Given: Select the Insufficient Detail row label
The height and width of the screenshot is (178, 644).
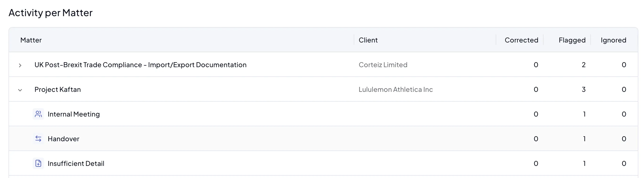Looking at the screenshot, I should pos(76,164).
